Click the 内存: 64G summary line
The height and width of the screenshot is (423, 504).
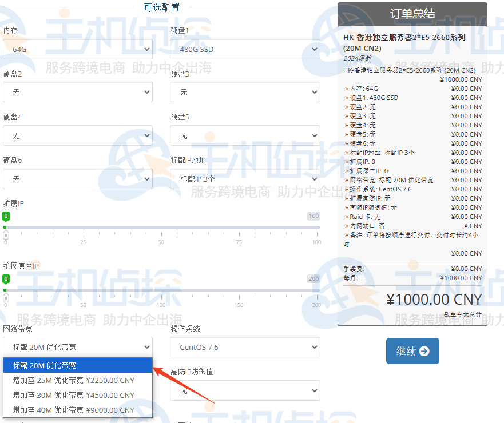click(x=412, y=89)
